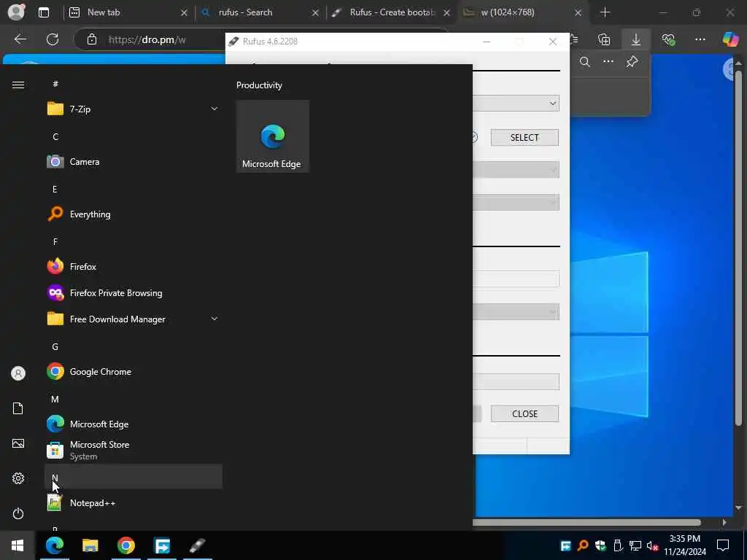Screen dimensions: 747x560
Task: Open Documents from Start sidebar
Action: coord(18,408)
